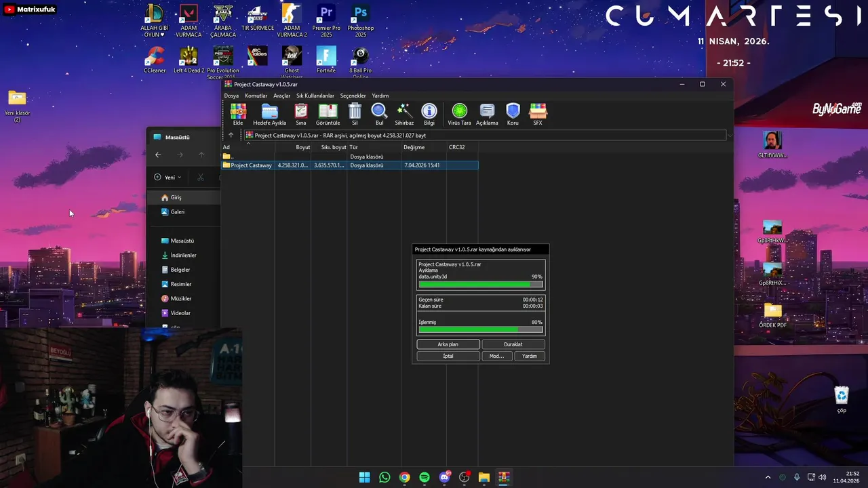Go up one folder in WinRAR

231,135
